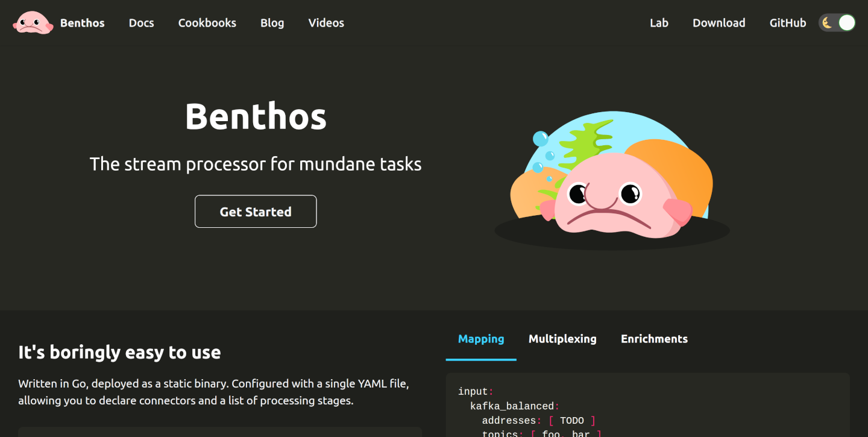The image size is (868, 437).
Task: Browse the Cookbooks page
Action: 207,23
